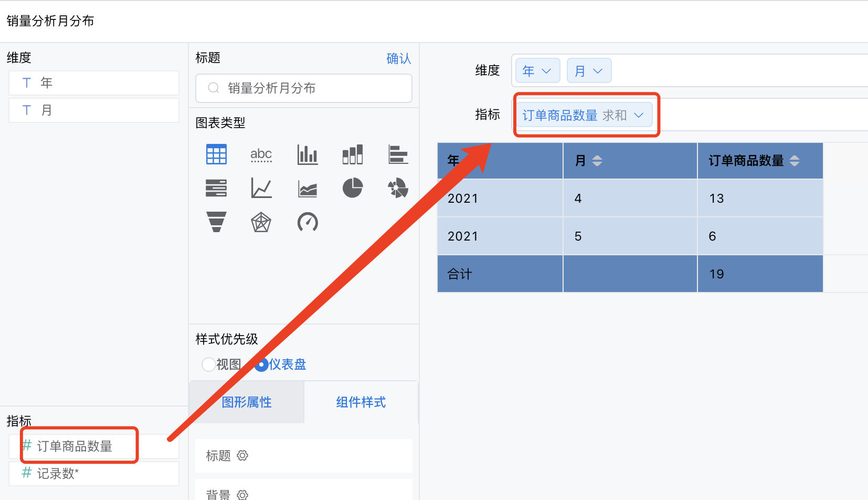Click the 背景 component style row
Image resolution: width=868 pixels, height=500 pixels.
coord(304,489)
